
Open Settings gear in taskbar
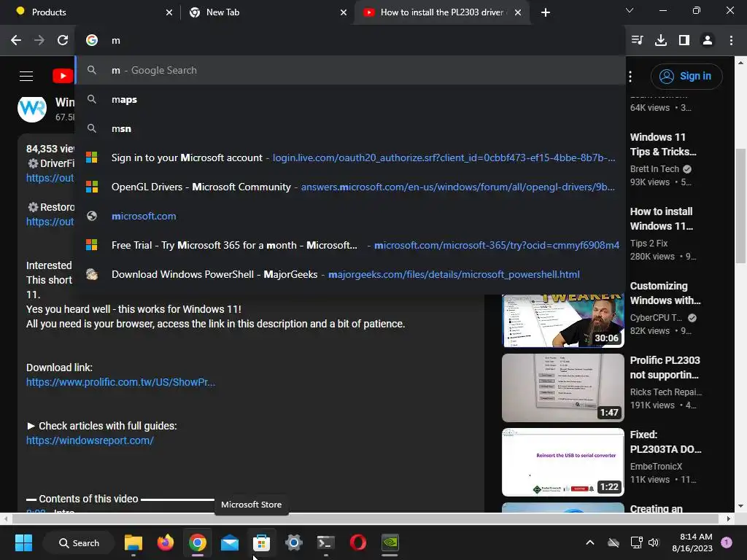[x=293, y=542]
